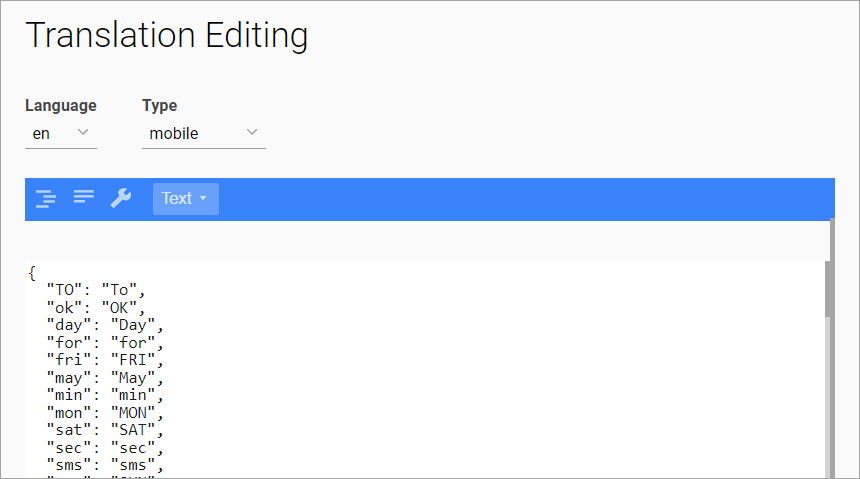This screenshot has height=479, width=860.
Task: Click the repair JSON wrench icon
Action: point(121,198)
